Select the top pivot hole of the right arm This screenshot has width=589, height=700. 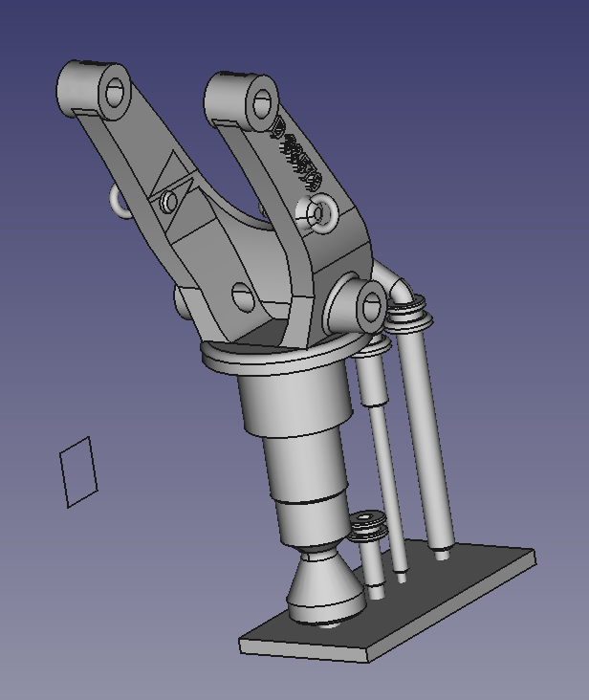click(x=262, y=103)
